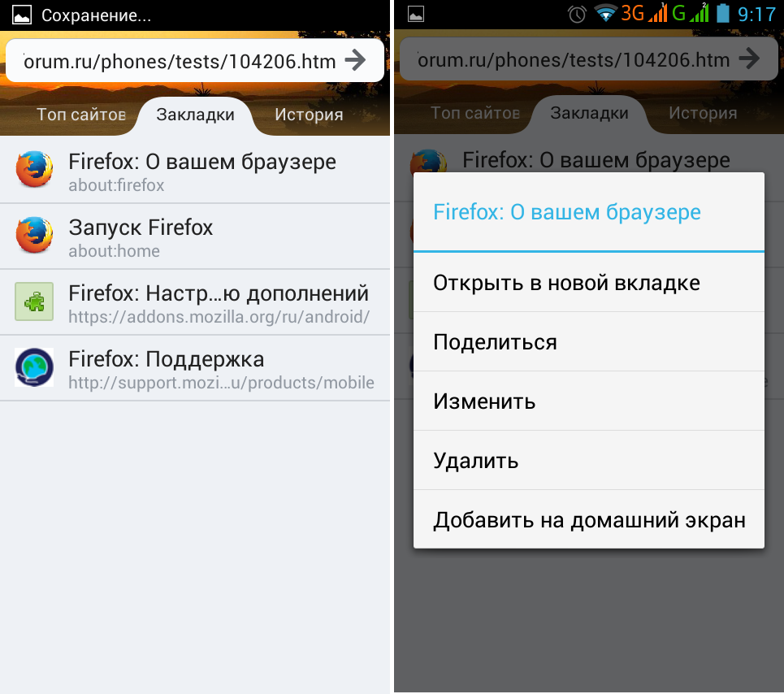Tap the Firefox logo beside 'Запуск Firefox' bookmark
784x694 pixels.
(34, 236)
